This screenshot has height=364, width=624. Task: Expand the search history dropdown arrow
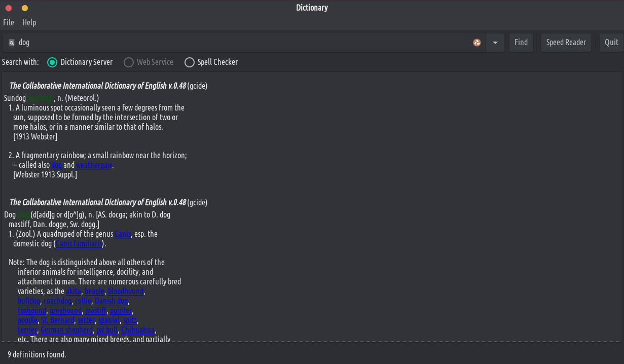tap(495, 43)
